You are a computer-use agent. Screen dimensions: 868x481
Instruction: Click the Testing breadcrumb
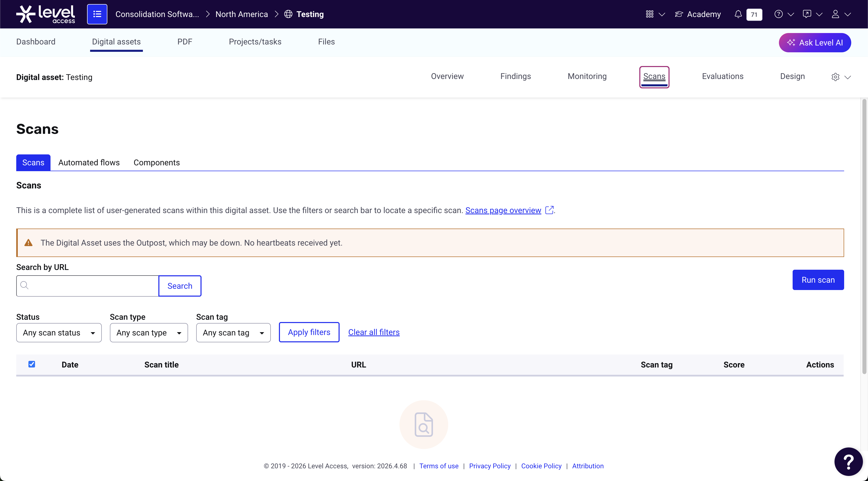pyautogui.click(x=310, y=14)
